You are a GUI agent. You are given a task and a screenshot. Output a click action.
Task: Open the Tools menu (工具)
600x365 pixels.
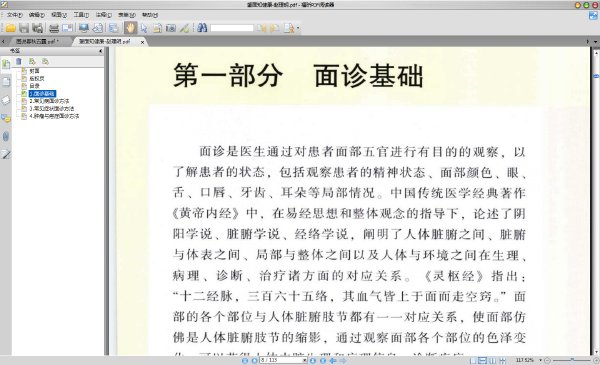(81, 15)
